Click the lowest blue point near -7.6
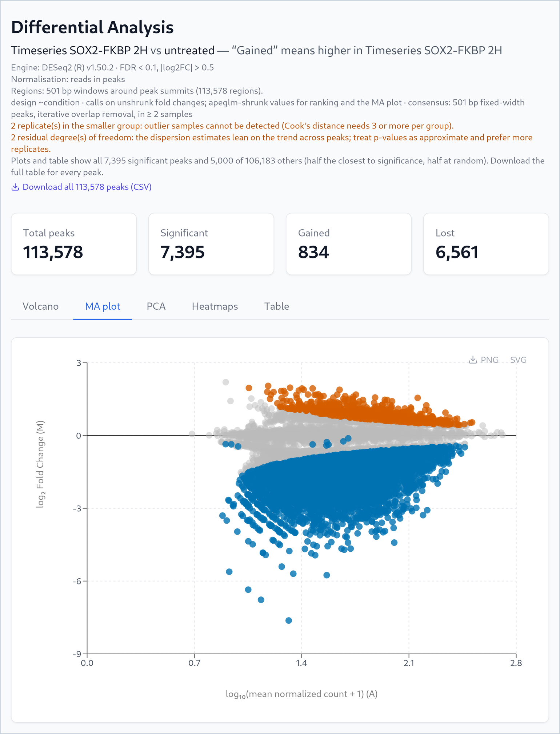 (289, 620)
